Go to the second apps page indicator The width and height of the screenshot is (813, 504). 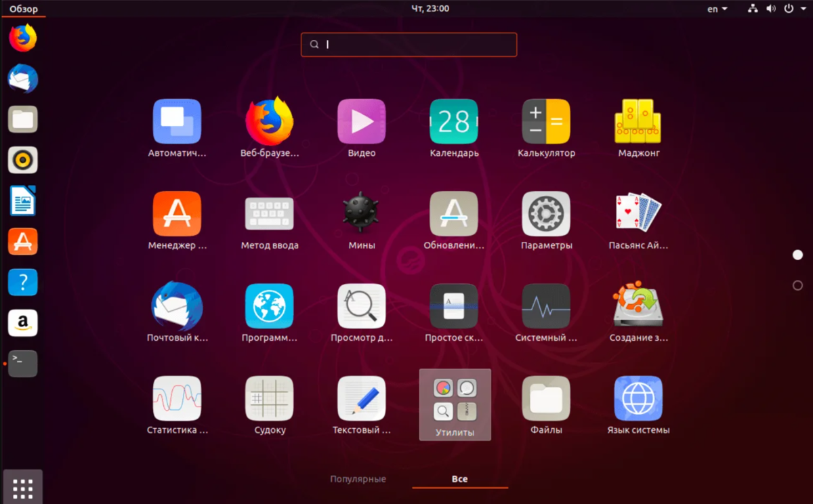pyautogui.click(x=797, y=286)
